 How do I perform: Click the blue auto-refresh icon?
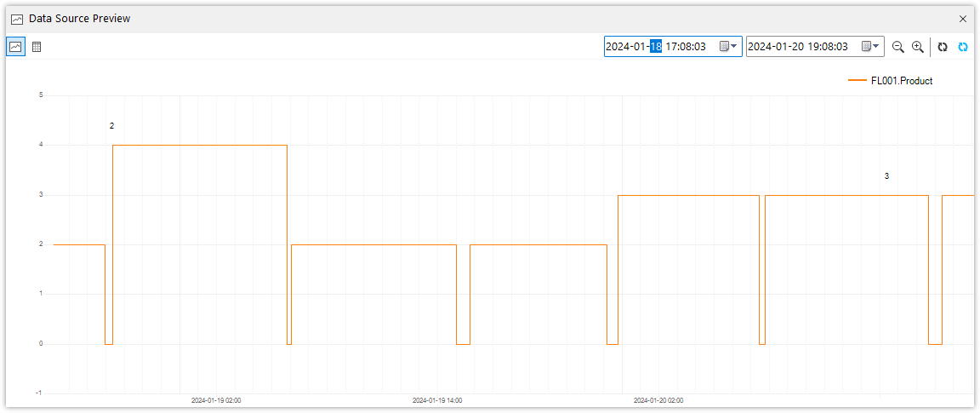tap(963, 47)
